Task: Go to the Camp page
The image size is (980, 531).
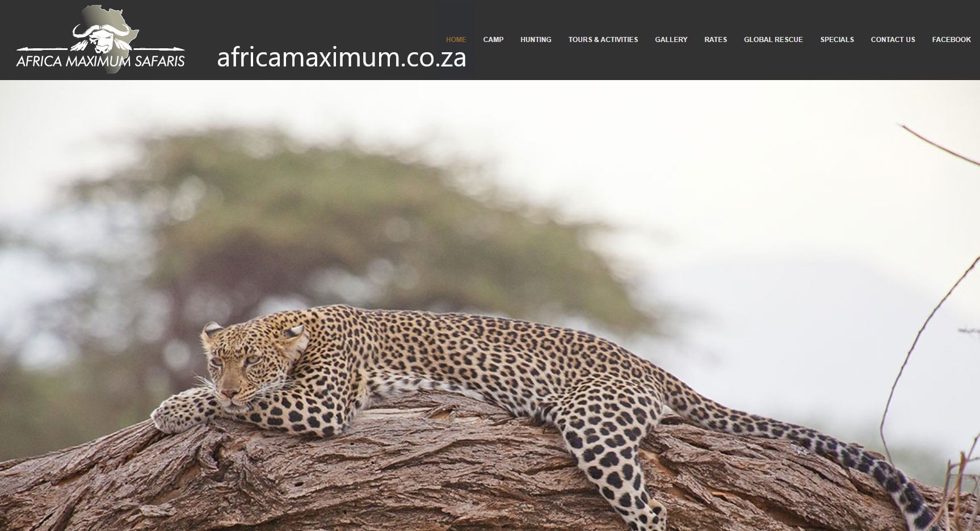Action: click(493, 40)
